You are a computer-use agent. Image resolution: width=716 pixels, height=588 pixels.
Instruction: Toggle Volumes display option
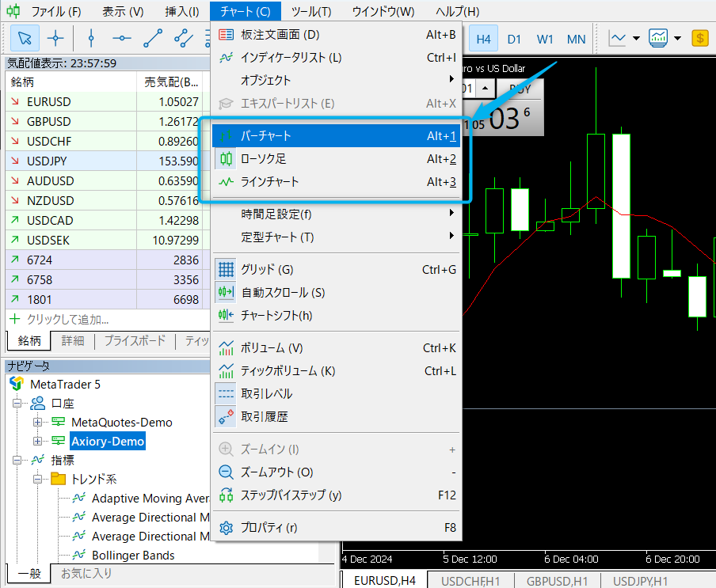tap(337, 348)
